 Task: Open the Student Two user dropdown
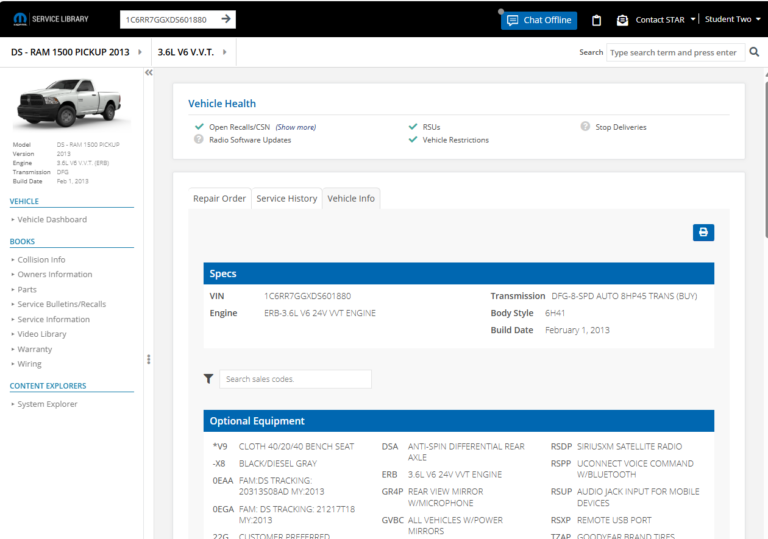[733, 19]
